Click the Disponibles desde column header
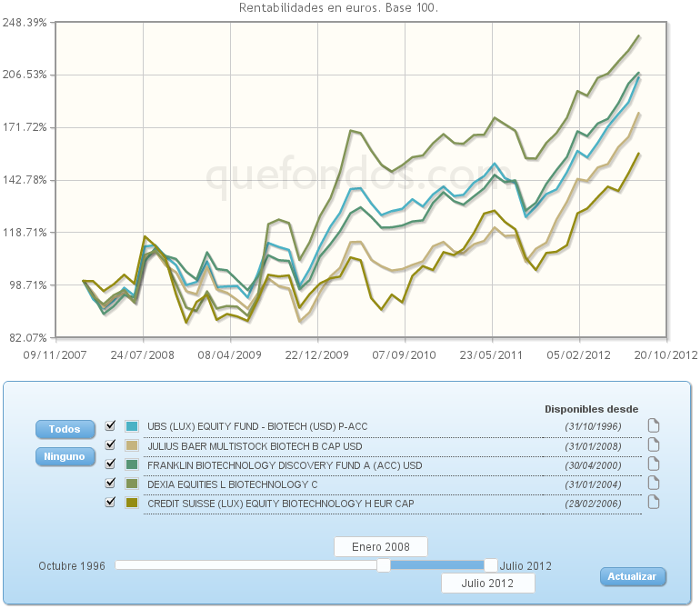Image resolution: width=700 pixels, height=608 pixels. (x=591, y=409)
